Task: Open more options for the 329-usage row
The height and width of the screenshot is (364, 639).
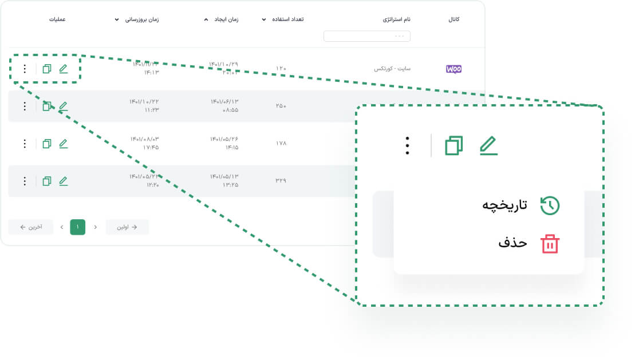Action: click(x=25, y=181)
